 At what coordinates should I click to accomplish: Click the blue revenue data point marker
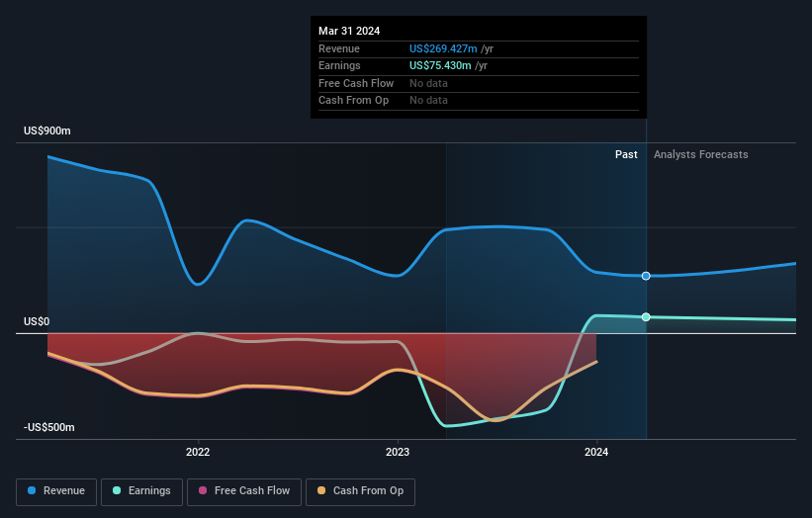(x=646, y=276)
